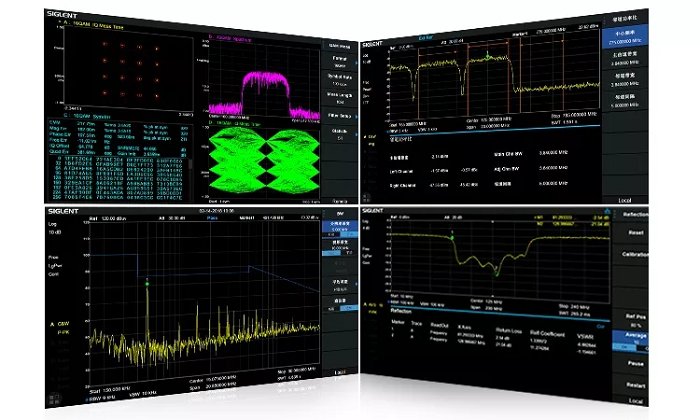
Task: Click the Restart softkey
Action: tap(635, 385)
